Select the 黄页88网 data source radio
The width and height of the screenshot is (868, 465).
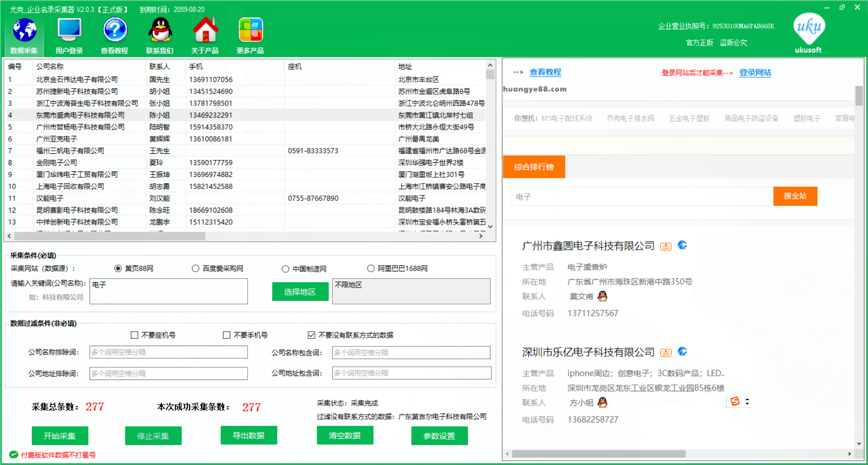click(118, 269)
